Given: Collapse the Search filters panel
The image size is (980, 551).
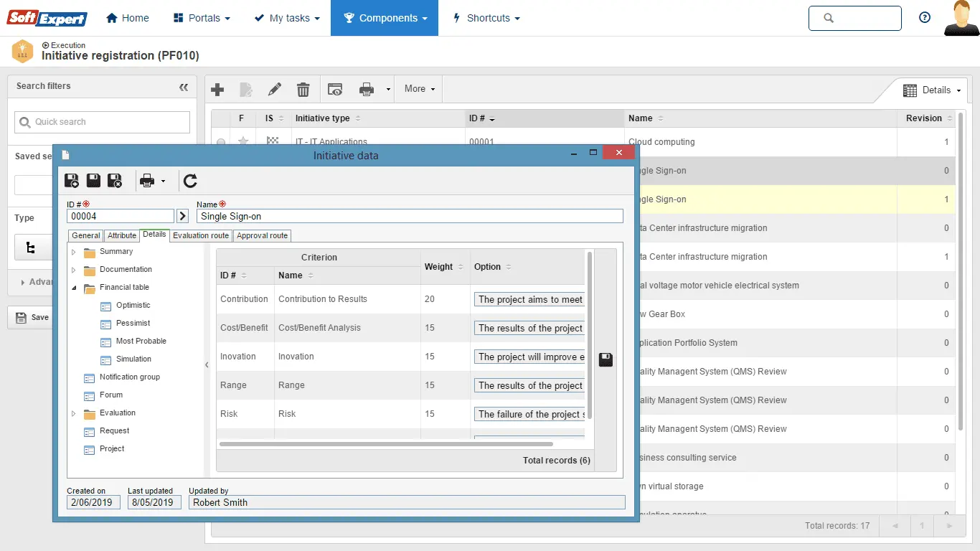Looking at the screenshot, I should pos(184,87).
